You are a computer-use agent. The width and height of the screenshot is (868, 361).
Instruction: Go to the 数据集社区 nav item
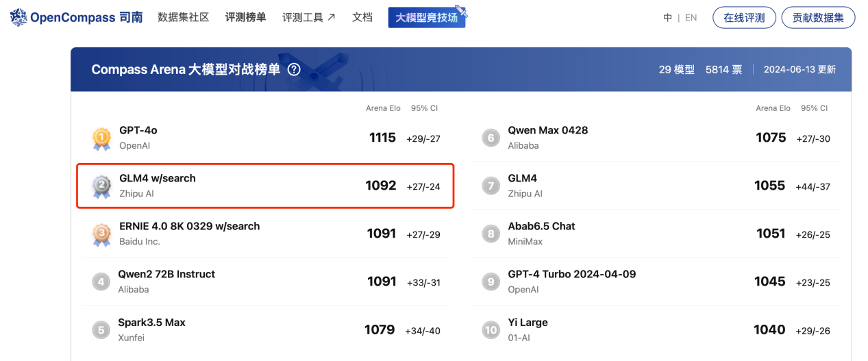coord(183,17)
